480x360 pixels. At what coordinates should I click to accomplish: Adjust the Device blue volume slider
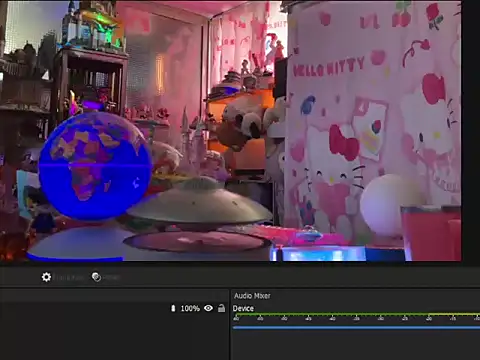tap(356, 328)
